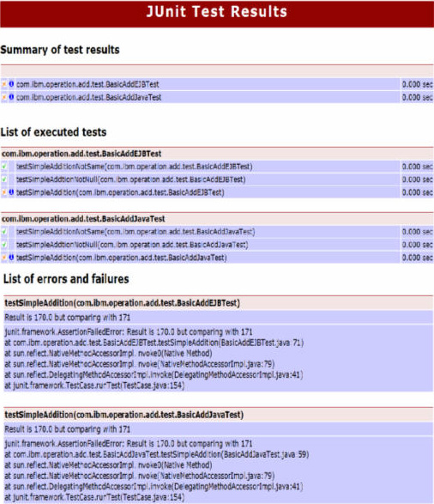Click 0.000 sec for testSimpleAddtionNotNull EJB test
Image resolution: width=434 pixels, height=504 pixels.
click(x=418, y=179)
